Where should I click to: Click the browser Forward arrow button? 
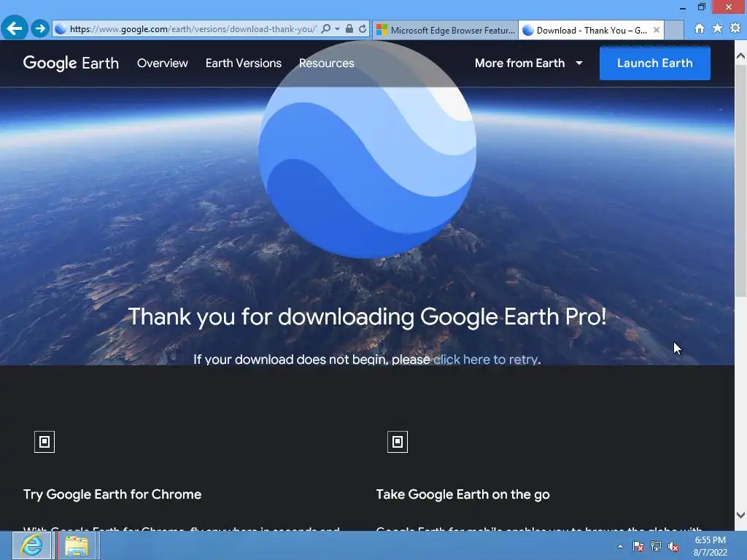coord(40,29)
